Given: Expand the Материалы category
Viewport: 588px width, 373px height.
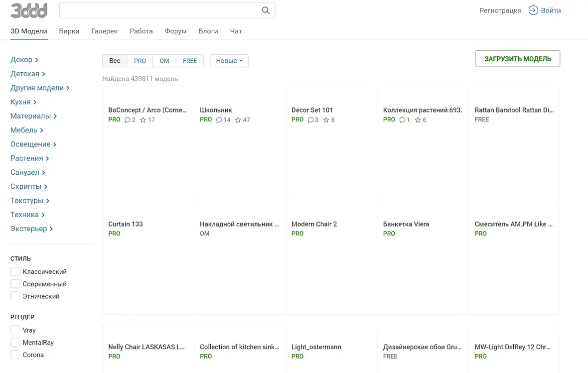Looking at the screenshot, I should click(x=34, y=116).
